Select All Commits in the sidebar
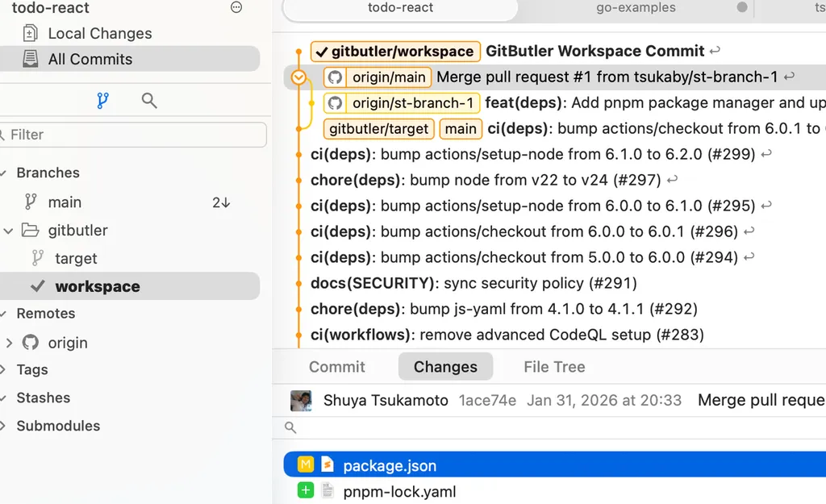 90,59
